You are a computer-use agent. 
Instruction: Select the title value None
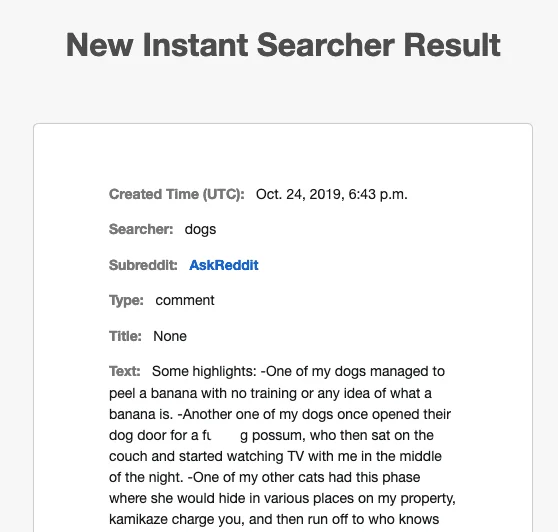[170, 336]
